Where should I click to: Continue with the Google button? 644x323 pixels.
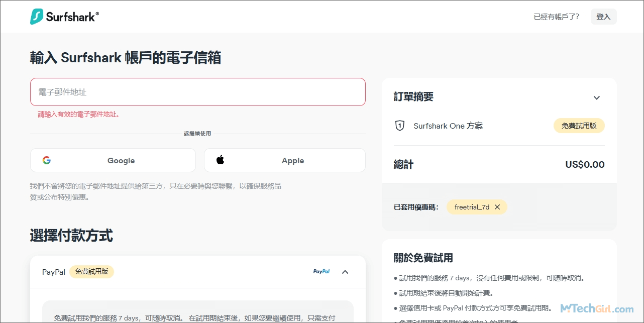[113, 160]
